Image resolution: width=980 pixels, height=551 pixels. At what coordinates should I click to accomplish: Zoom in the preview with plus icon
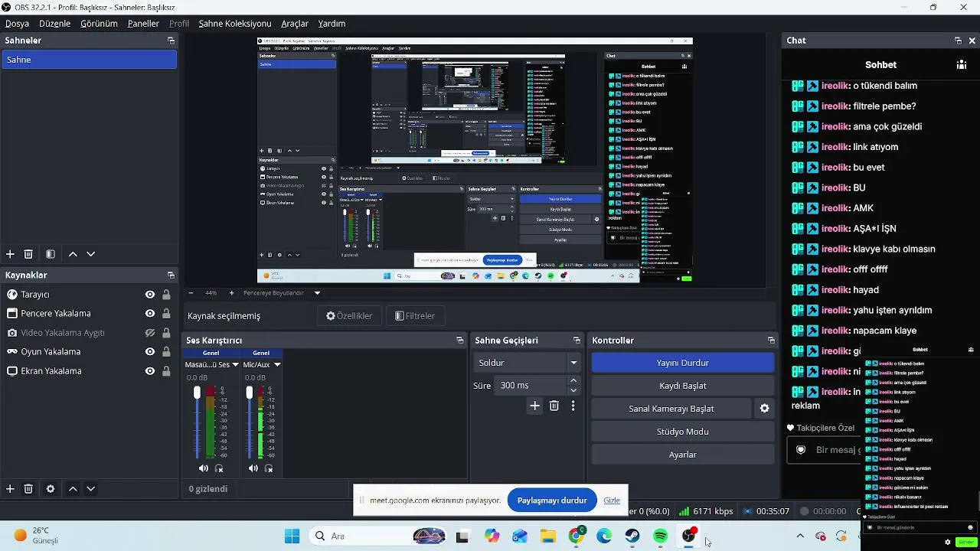pyautogui.click(x=232, y=293)
